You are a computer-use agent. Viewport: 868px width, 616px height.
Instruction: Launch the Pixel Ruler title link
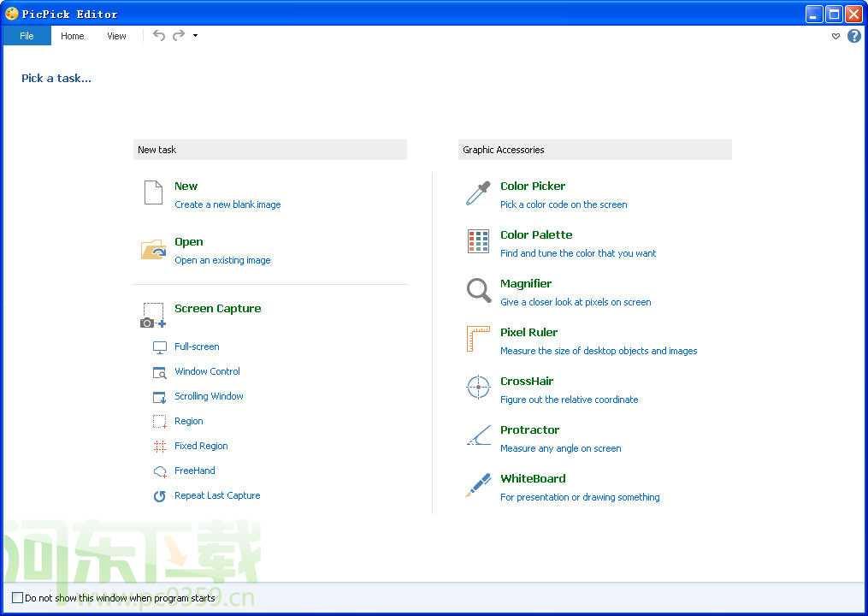point(528,332)
